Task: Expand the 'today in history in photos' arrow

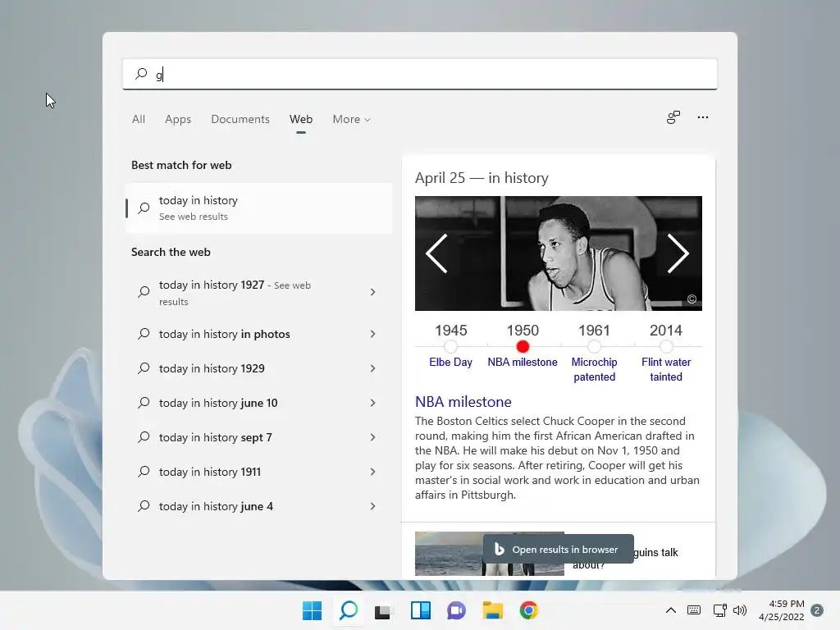Action: 373,334
